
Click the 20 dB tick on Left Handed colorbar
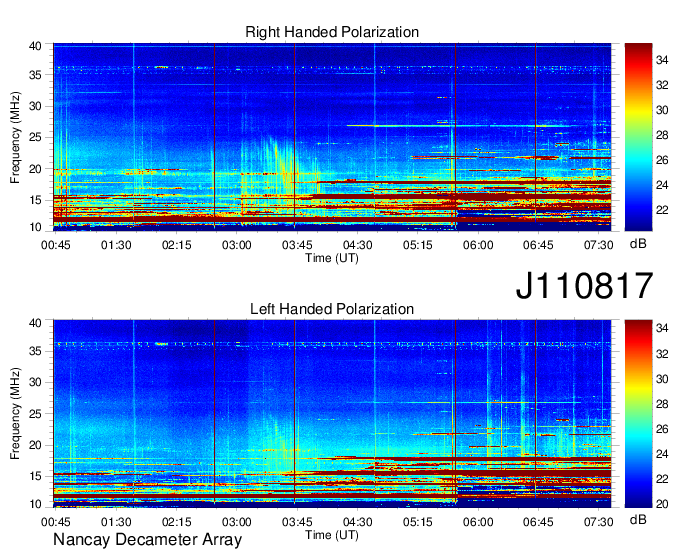tap(662, 504)
